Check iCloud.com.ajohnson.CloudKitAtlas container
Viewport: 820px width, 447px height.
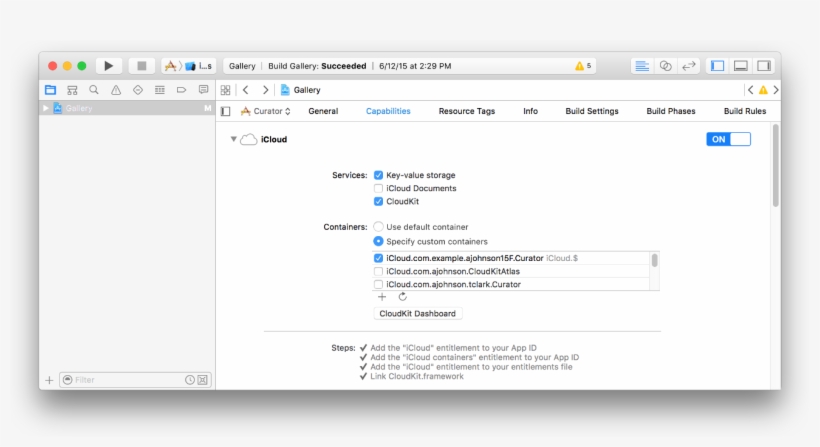[378, 271]
